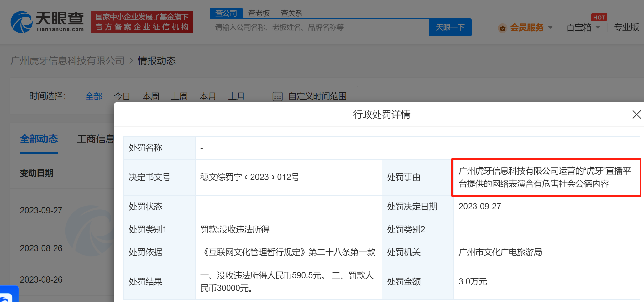Click the 3.0万元 penalty amount

473,282
